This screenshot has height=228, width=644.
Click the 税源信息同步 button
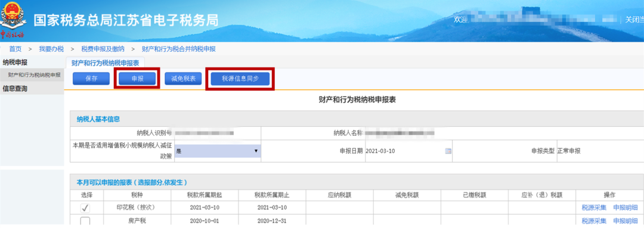pos(240,79)
